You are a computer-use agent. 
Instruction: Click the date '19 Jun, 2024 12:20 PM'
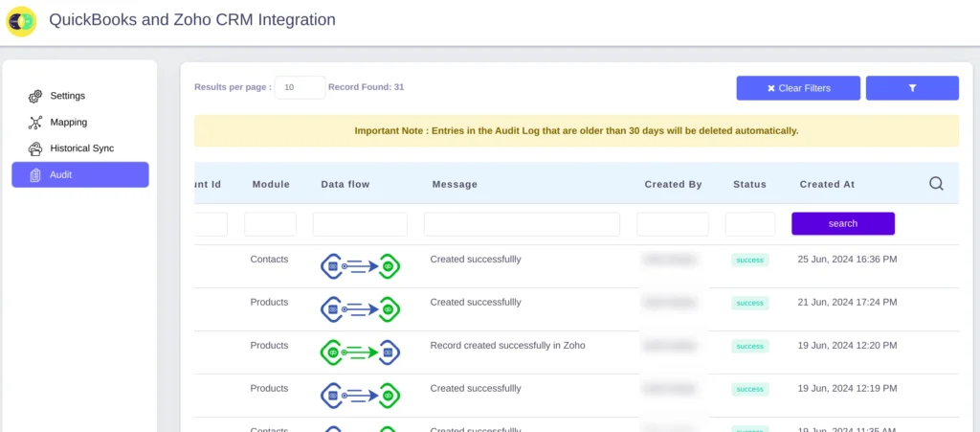848,345
